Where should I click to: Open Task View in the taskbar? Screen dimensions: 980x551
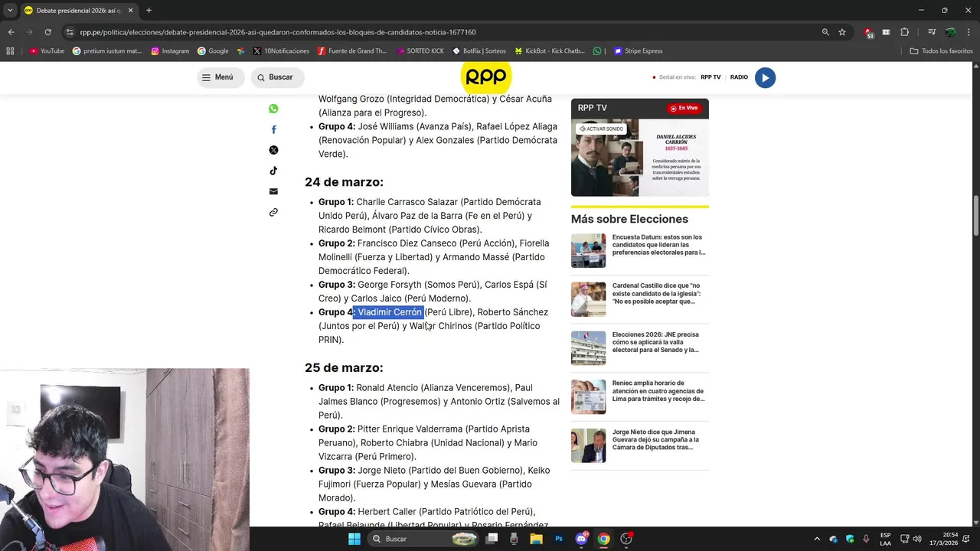coord(492,539)
